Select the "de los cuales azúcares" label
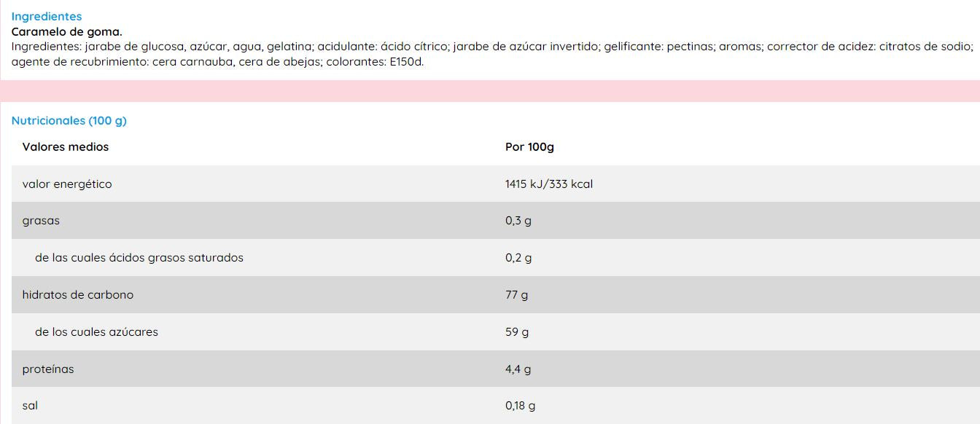Screen dimensions: 980x424 [96, 332]
